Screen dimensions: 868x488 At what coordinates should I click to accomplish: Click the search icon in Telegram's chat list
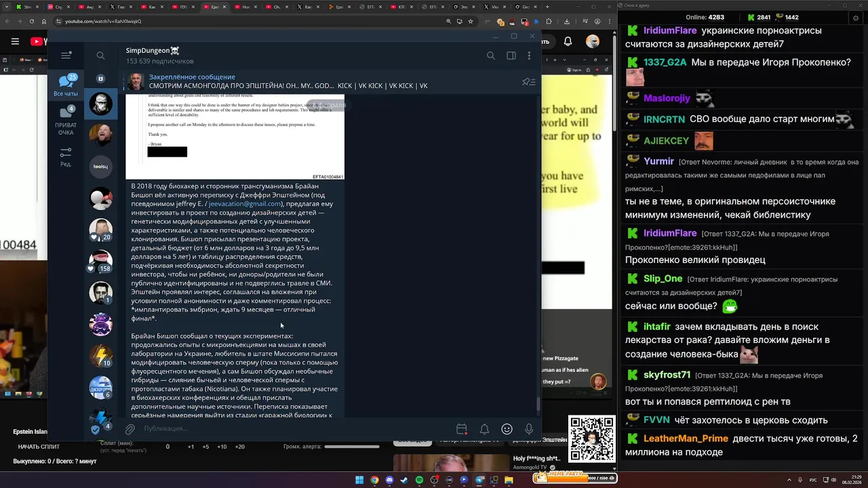point(100,56)
